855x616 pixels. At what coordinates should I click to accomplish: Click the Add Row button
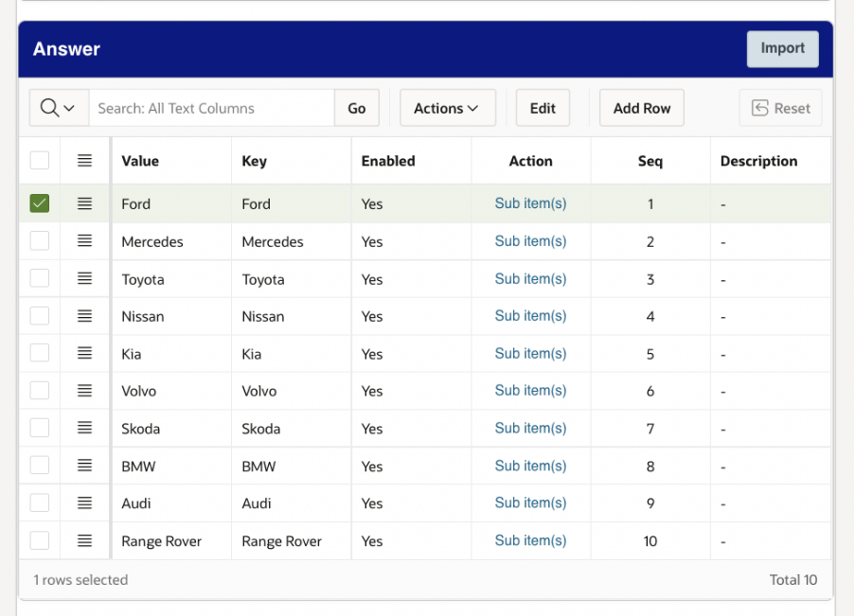pos(642,108)
